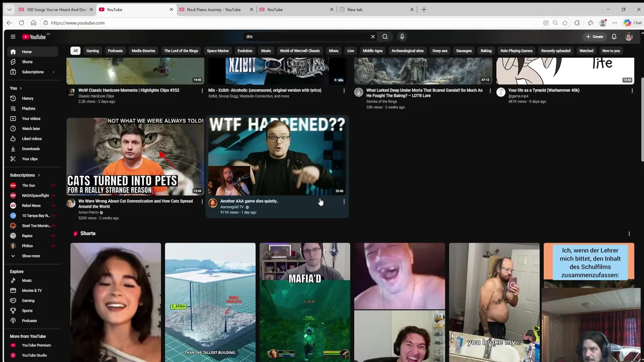Image resolution: width=644 pixels, height=362 pixels.
Task: Expand the Subscriptions section header
Action: [25, 175]
